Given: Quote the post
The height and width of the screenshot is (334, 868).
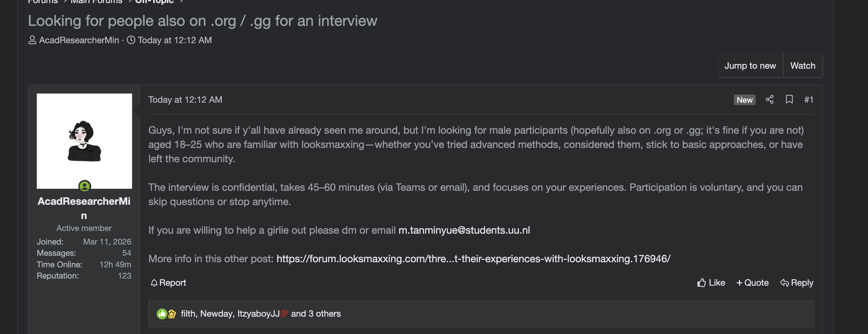Looking at the screenshot, I should (752, 283).
